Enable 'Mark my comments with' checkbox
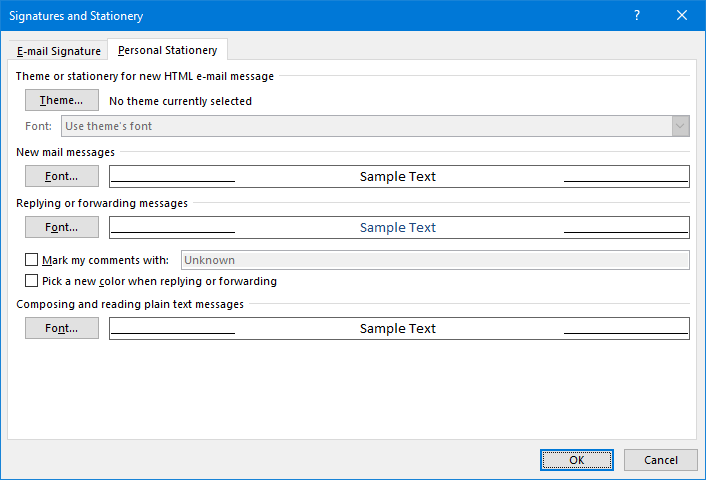 (32, 260)
